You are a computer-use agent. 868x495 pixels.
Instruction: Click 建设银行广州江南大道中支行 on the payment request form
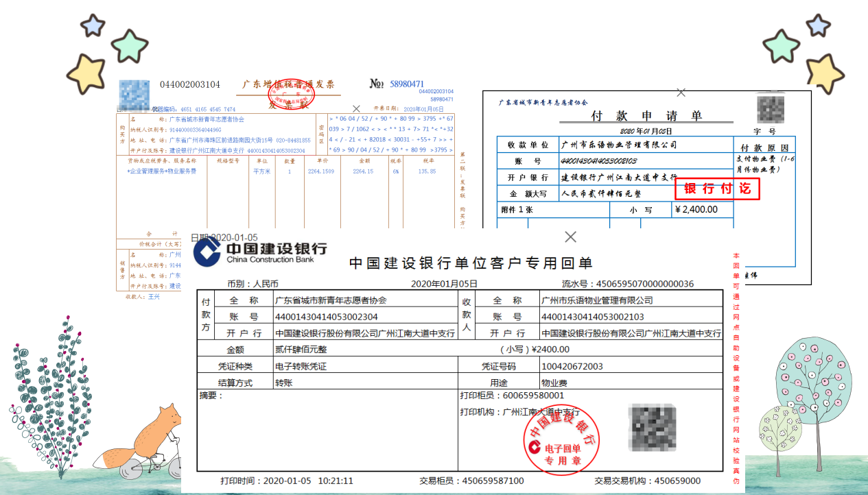pos(619,178)
